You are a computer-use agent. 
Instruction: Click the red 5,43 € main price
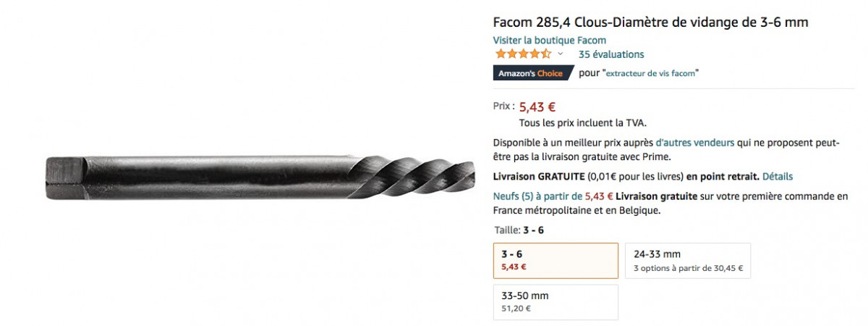tap(537, 107)
